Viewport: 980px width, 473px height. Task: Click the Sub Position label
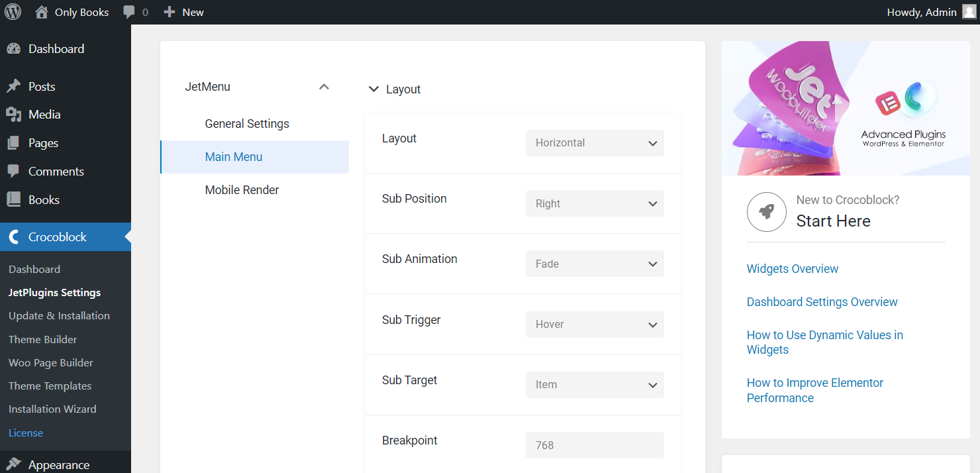[x=415, y=199]
